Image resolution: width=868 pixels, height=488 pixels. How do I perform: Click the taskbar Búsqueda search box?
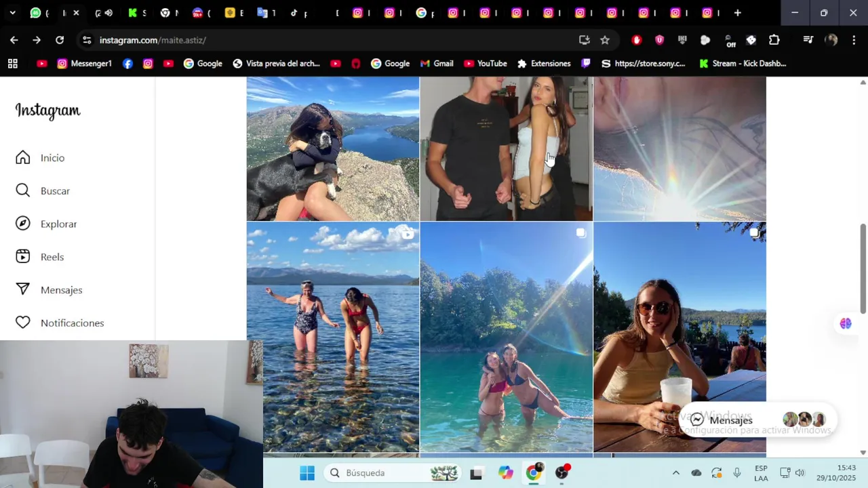392,473
